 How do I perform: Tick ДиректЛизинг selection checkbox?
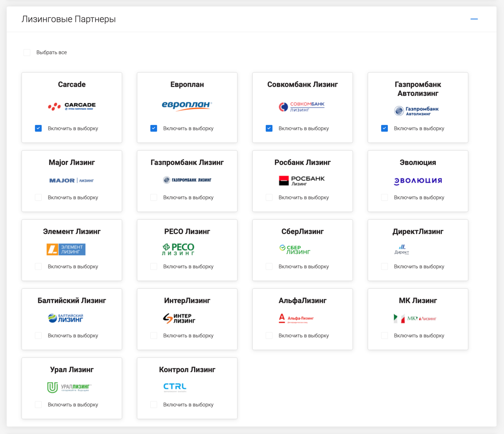pos(384,267)
